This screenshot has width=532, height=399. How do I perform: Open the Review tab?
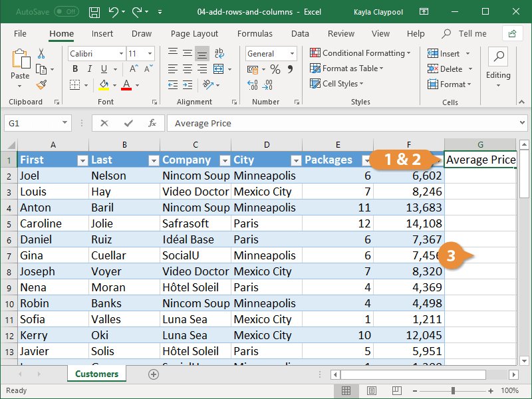pos(341,34)
